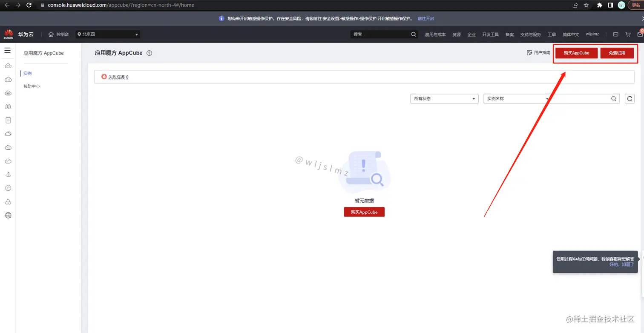This screenshot has height=333, width=644.
Task: Click the magnifier in the header search box
Action: pos(414,34)
